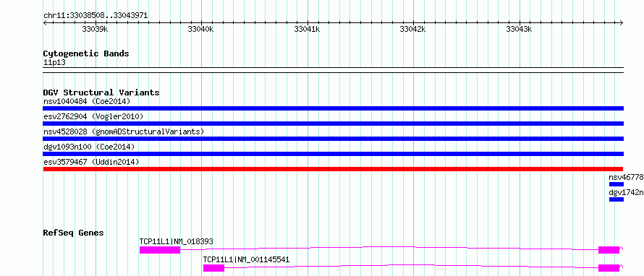Click the intron line of NM_018393

389,247
